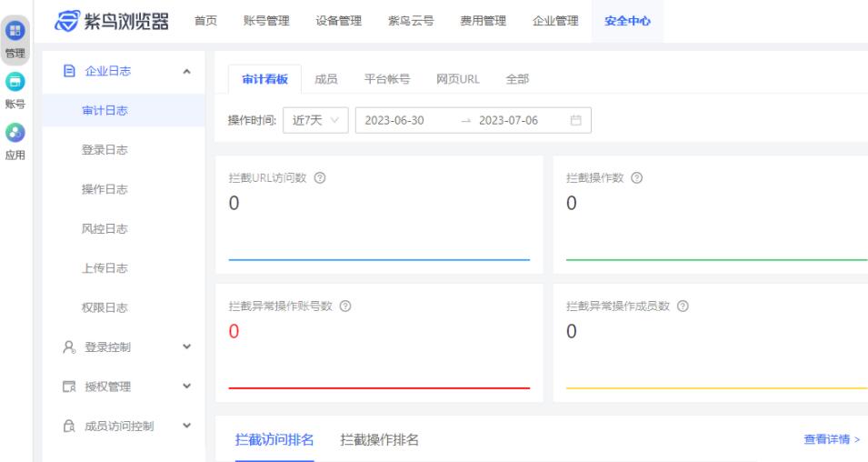This screenshot has height=462, width=868.
Task: Click help icon beside 拦截异常操作成员数
Action: pyautogui.click(x=683, y=306)
